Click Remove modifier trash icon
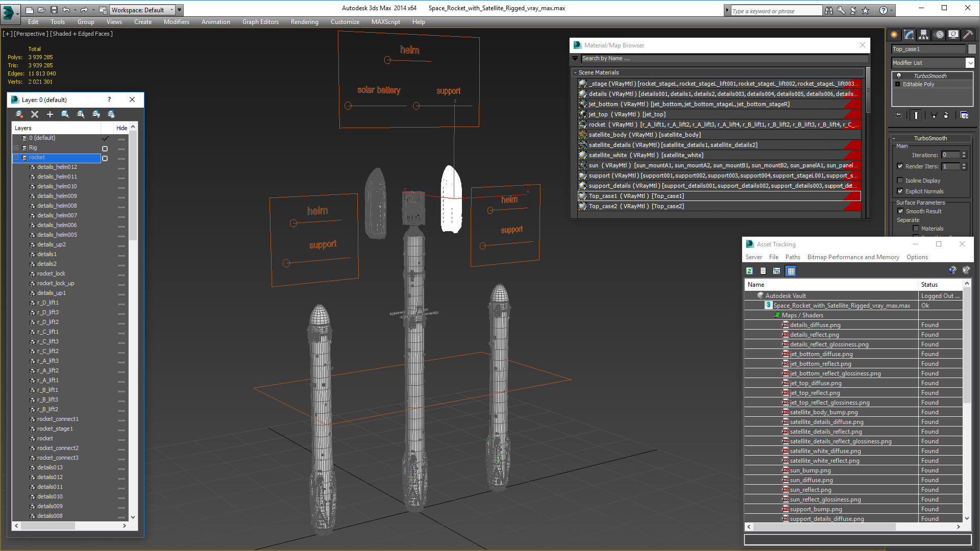 click(946, 115)
